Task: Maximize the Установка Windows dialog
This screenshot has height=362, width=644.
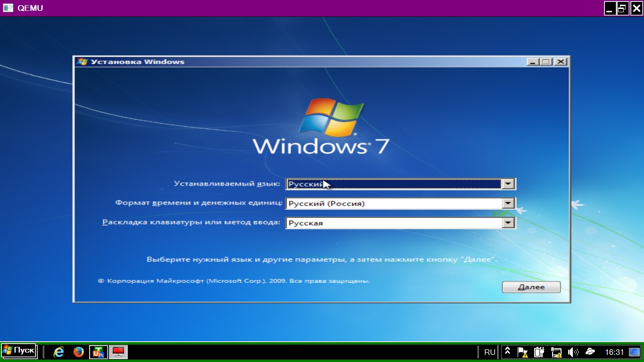Action: pos(546,62)
